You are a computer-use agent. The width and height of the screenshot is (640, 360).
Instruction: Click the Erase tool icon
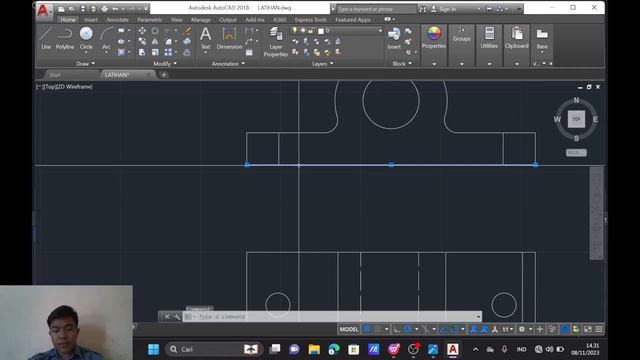pyautogui.click(x=187, y=31)
